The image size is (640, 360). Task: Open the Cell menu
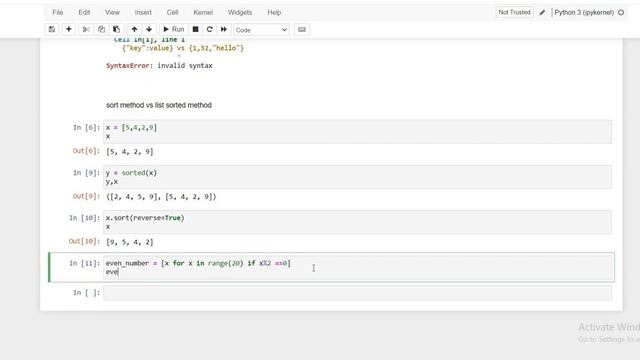172,12
